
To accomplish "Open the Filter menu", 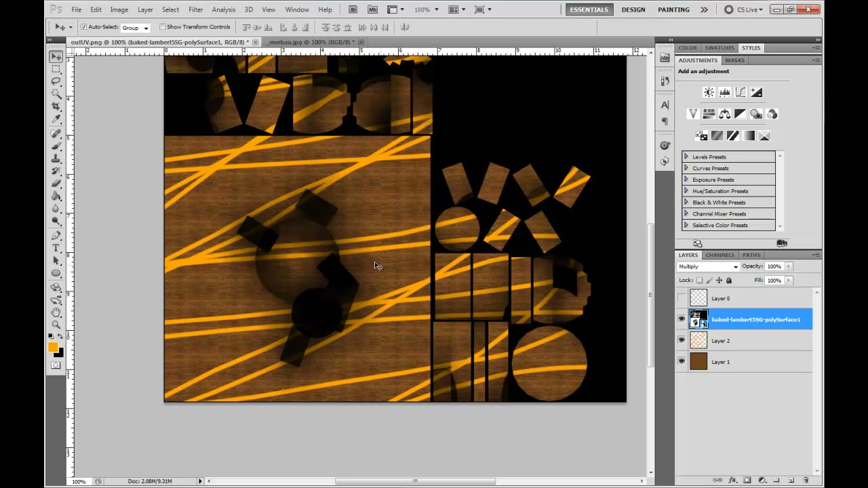I will tap(195, 9).
